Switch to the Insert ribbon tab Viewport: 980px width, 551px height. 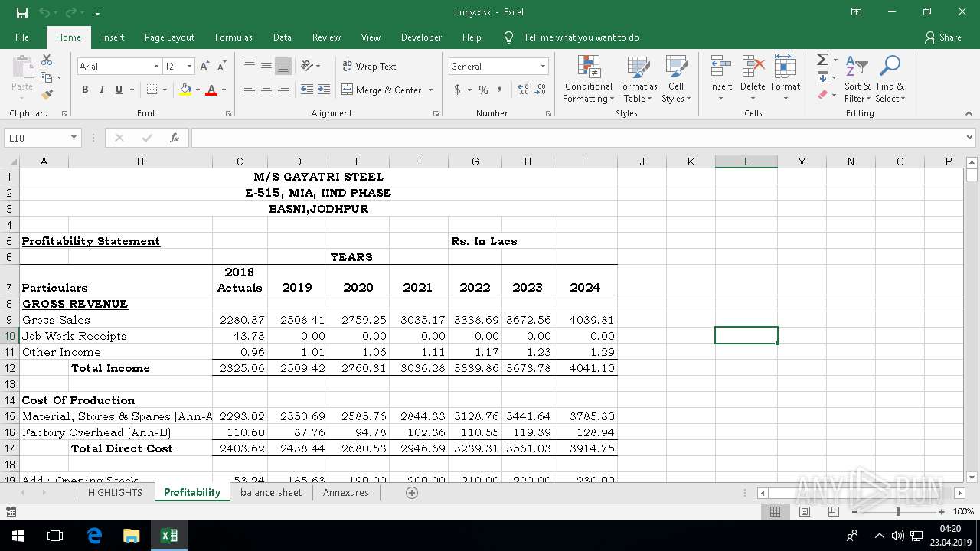pyautogui.click(x=113, y=37)
